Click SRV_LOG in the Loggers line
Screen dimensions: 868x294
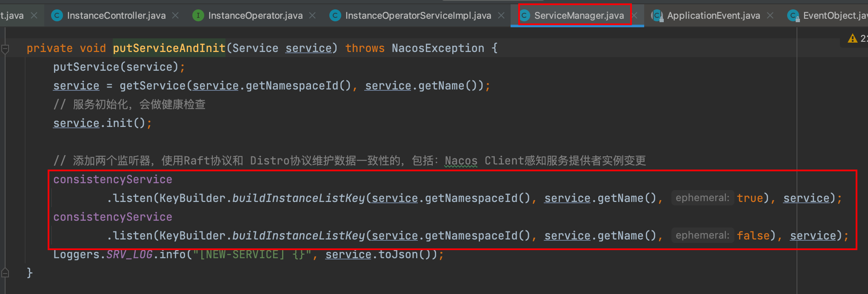(129, 254)
